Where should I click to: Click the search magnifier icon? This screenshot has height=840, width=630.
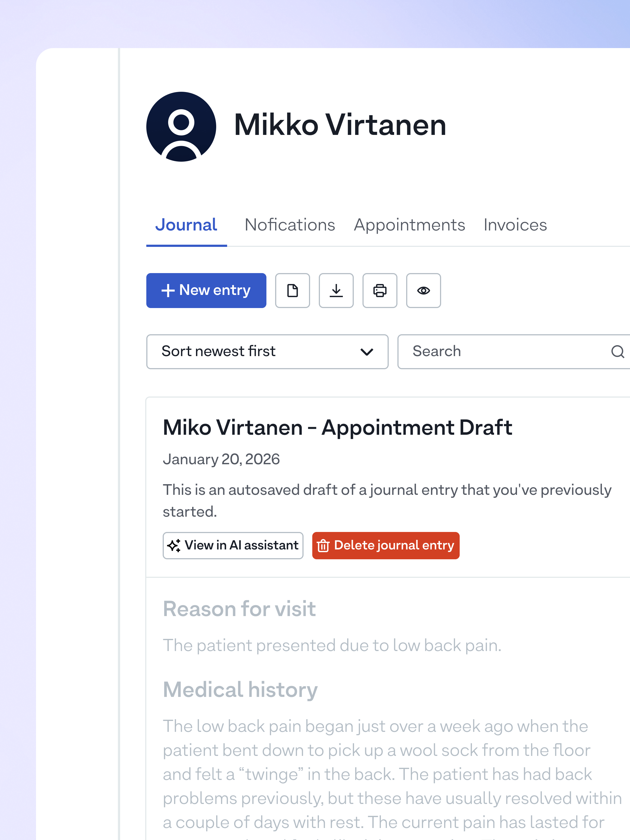[617, 352]
